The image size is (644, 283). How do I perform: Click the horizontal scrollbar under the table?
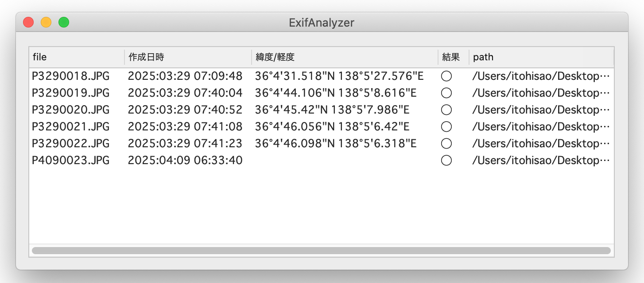tap(321, 251)
